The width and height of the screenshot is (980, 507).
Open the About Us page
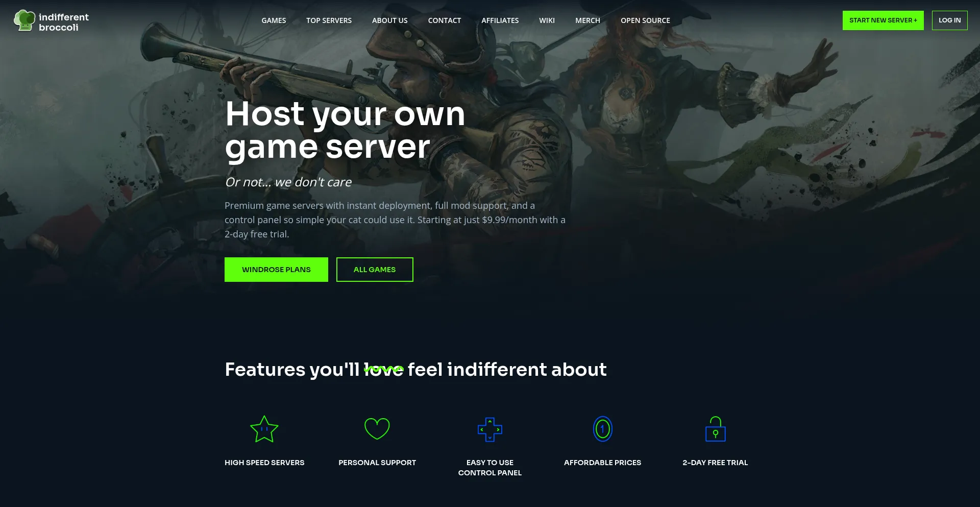tap(390, 20)
